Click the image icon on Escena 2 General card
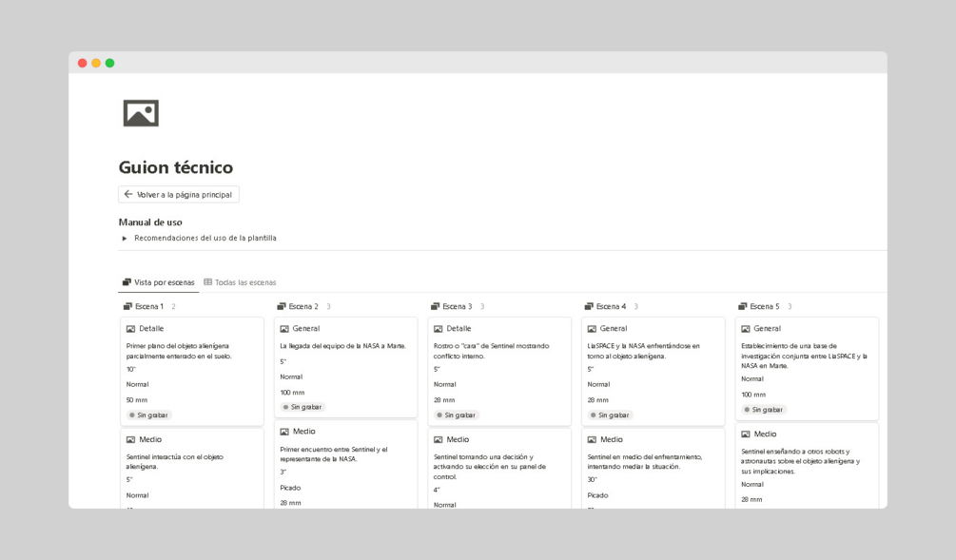 [x=284, y=329]
